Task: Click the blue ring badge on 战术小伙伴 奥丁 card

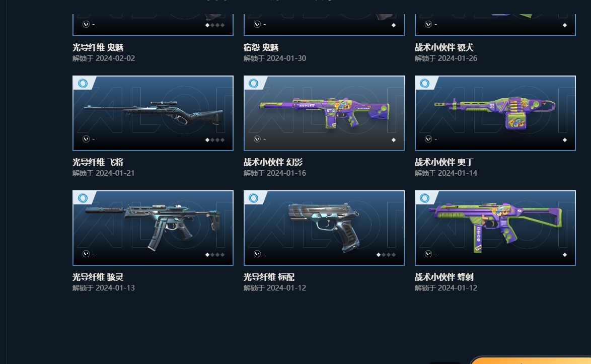Action: coord(425,83)
